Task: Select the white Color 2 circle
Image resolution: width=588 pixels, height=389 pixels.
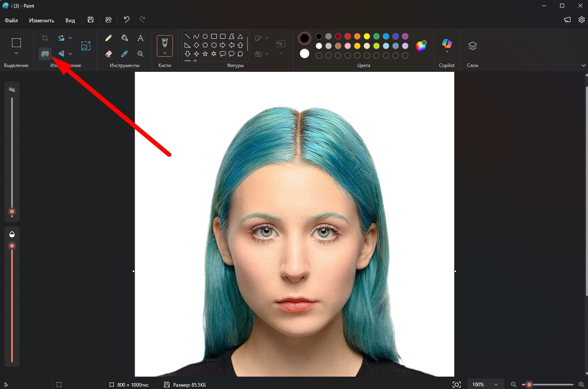Action: [x=305, y=53]
